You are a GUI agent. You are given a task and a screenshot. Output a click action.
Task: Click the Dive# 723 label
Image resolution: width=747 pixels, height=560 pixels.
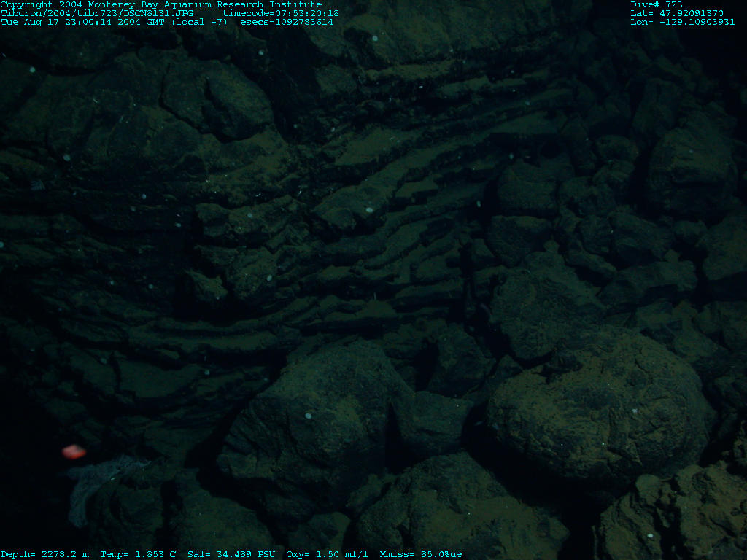click(x=657, y=4)
